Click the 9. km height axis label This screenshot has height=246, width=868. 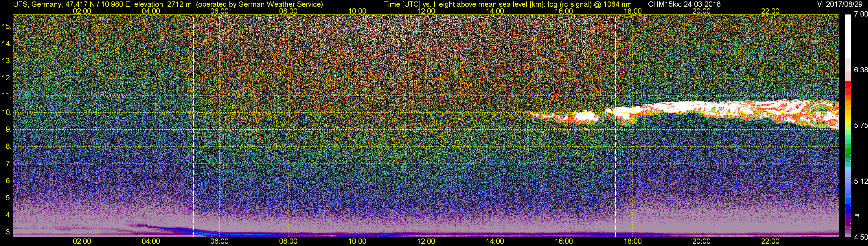[x=9, y=129]
